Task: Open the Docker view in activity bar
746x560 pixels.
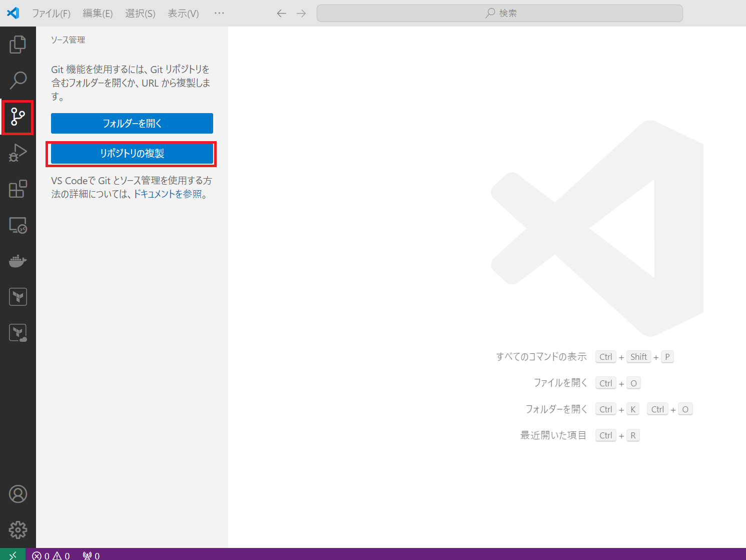Action: click(18, 261)
